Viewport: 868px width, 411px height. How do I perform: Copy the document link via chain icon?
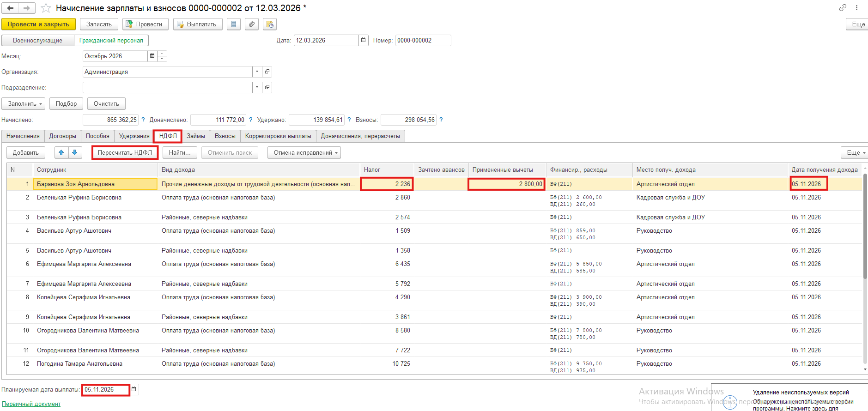(843, 8)
